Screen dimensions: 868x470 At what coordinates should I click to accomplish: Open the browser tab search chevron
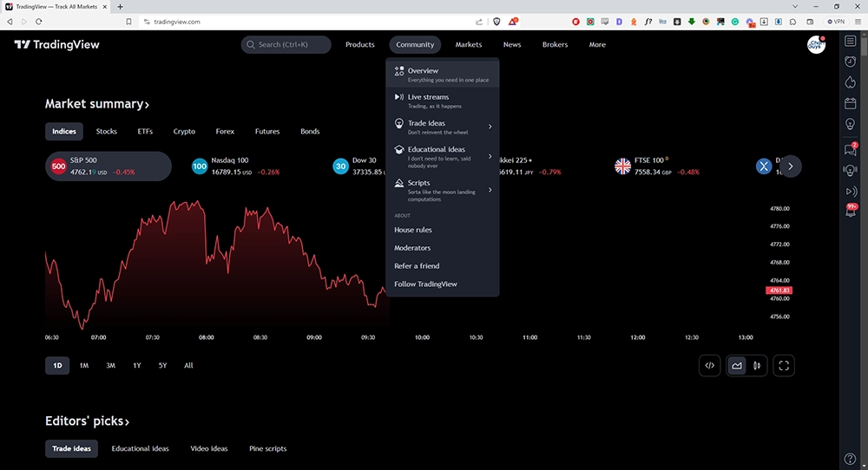point(795,7)
